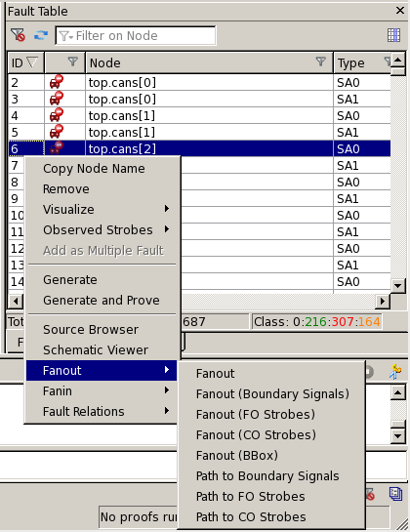Click the blue refresh arrows icon
This screenshot has width=410, height=532.
[x=41, y=35]
